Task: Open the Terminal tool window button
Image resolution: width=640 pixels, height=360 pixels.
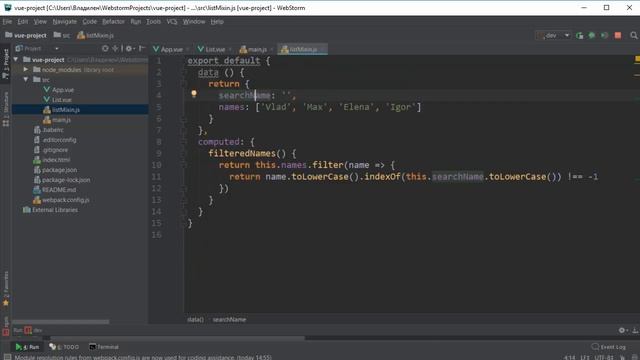Action: (x=104, y=347)
